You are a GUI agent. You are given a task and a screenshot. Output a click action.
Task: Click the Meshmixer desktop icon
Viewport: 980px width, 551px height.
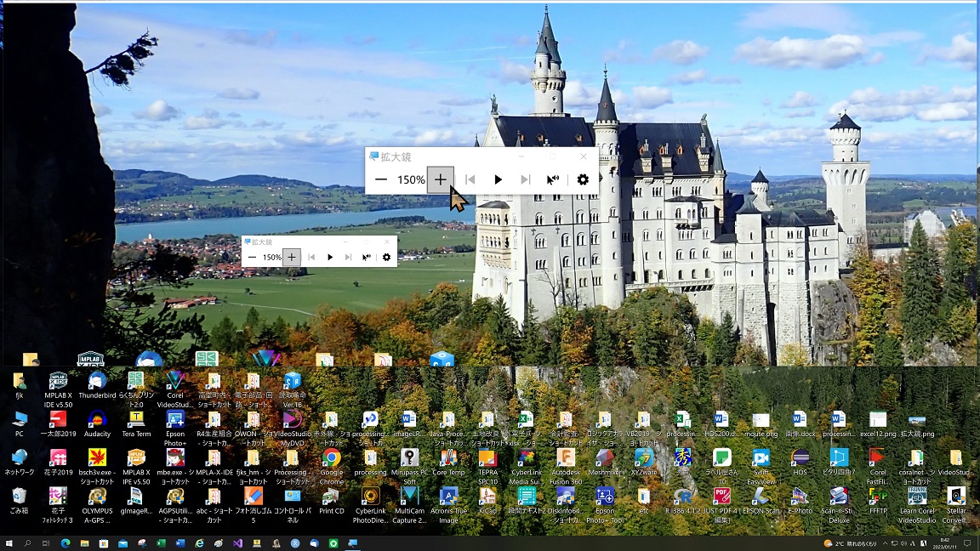pyautogui.click(x=604, y=458)
